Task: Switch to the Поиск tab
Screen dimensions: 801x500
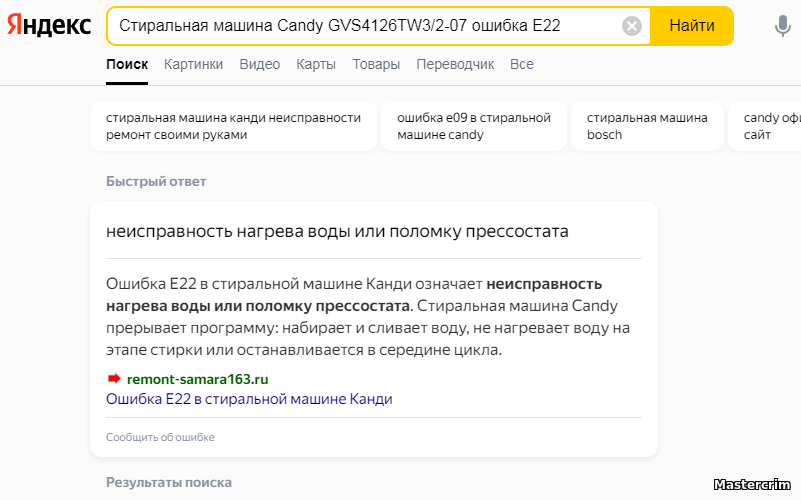Action: [x=127, y=64]
